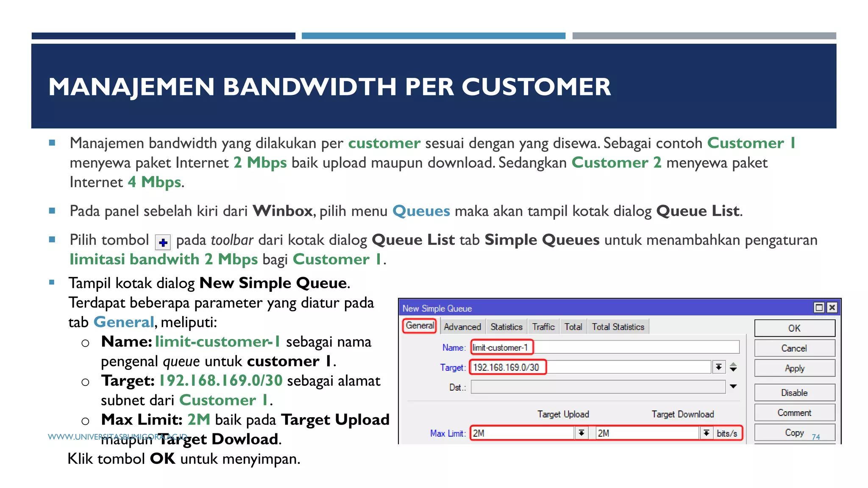This screenshot has width=868, height=488.
Task: Click the WWW.UNIVERSITASBUMIGORA.AC.ID link
Action: 117,437
